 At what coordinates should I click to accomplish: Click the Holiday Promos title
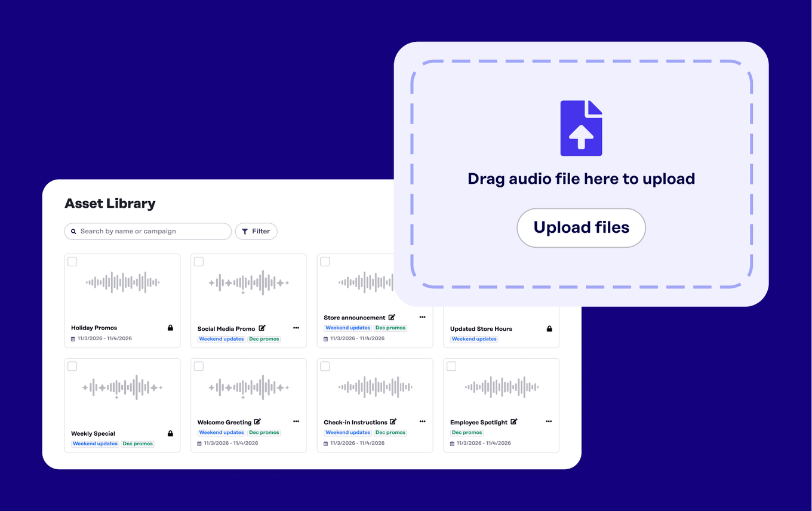point(94,328)
